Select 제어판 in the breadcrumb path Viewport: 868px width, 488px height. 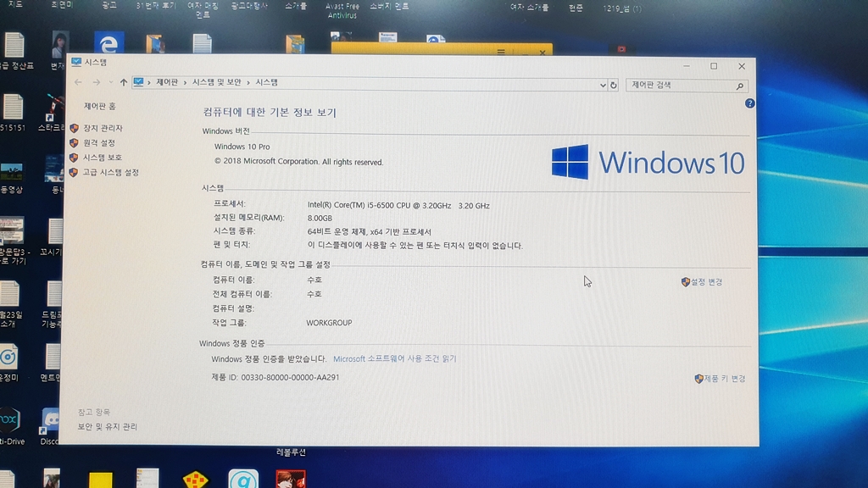167,82
